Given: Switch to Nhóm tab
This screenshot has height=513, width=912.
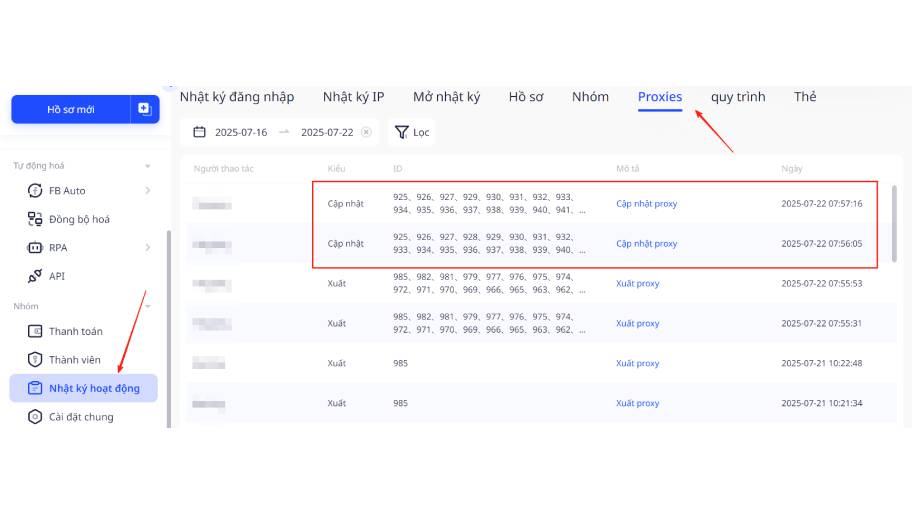Looking at the screenshot, I should pos(590,97).
